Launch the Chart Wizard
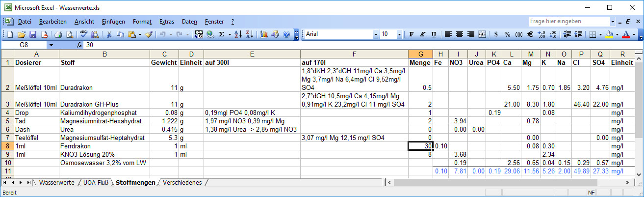Viewport: 644px width, 197px height. tap(264, 34)
